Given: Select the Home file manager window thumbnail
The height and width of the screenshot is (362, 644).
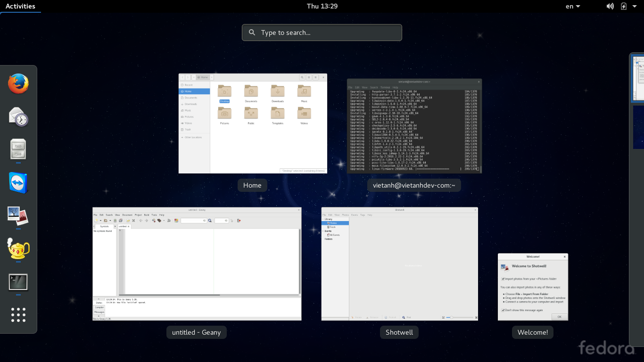Looking at the screenshot, I should [x=253, y=123].
